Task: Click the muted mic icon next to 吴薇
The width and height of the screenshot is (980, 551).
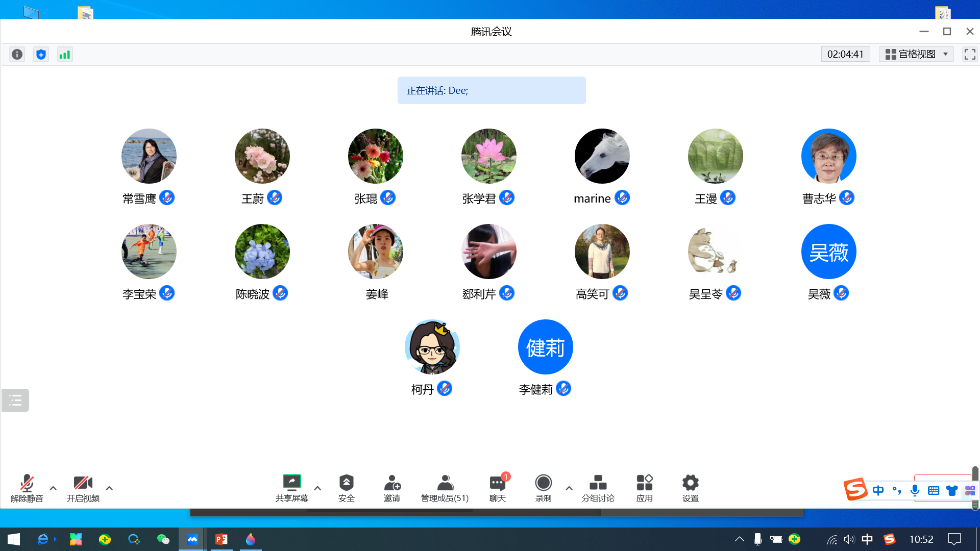Action: click(x=841, y=293)
